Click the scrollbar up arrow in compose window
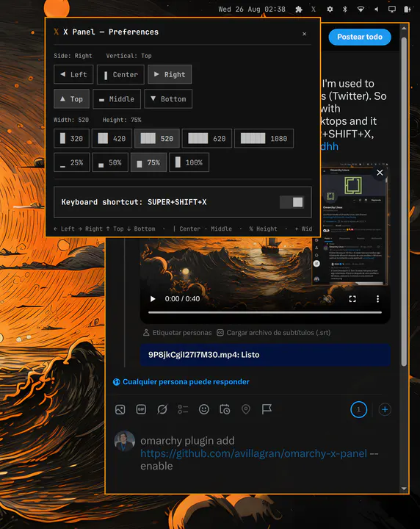Viewport: 420px width, 529px height. tap(404, 29)
